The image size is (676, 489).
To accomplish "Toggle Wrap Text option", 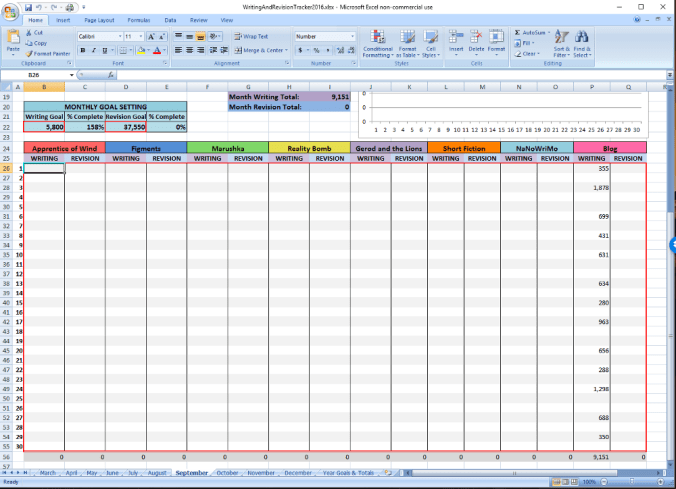I will 251,36.
